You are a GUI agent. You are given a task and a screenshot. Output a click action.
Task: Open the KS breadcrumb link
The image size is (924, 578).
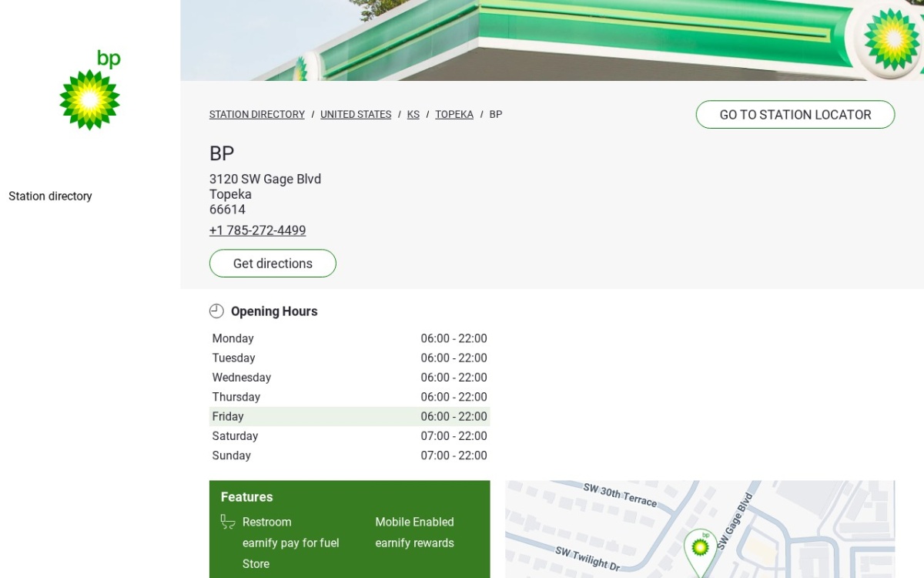pyautogui.click(x=413, y=114)
